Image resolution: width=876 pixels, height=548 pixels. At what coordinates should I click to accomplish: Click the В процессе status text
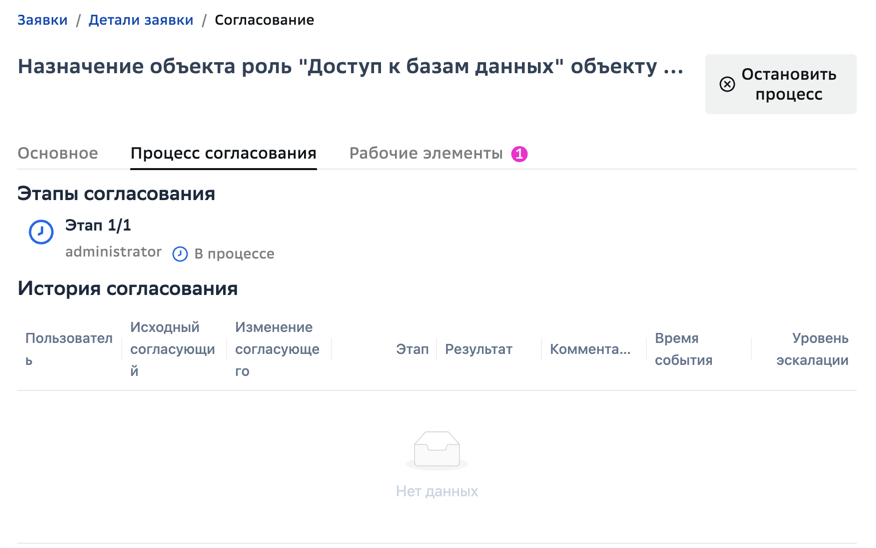[234, 254]
